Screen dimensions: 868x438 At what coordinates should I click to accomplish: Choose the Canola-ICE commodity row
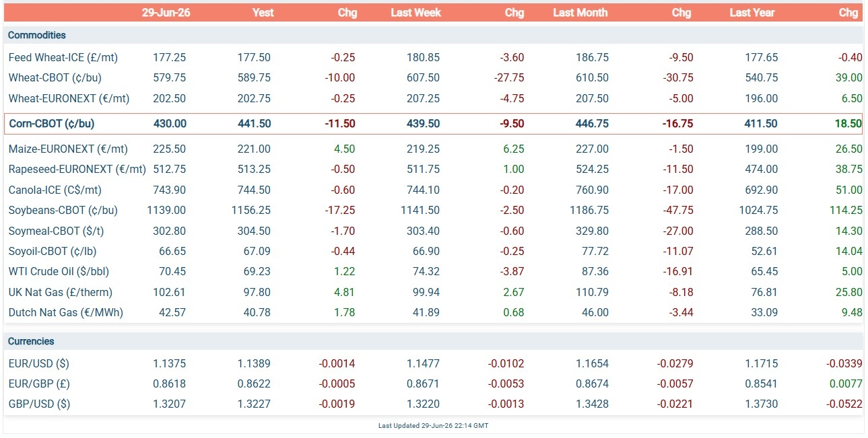(434, 190)
